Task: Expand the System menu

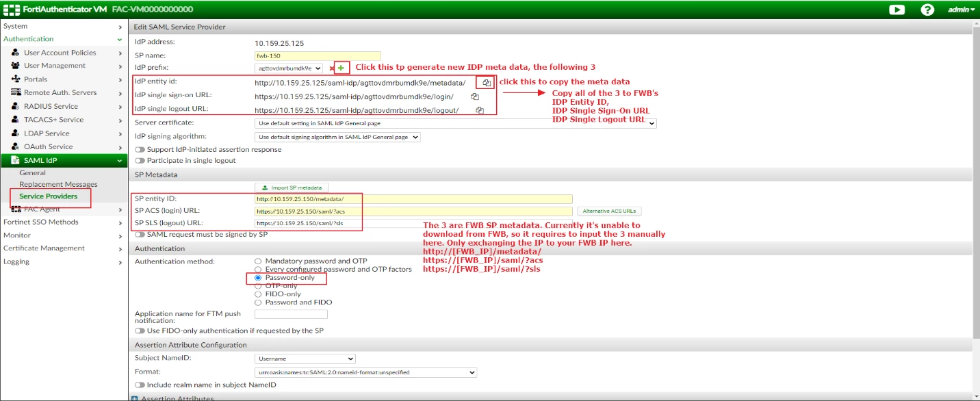Action: tap(62, 26)
